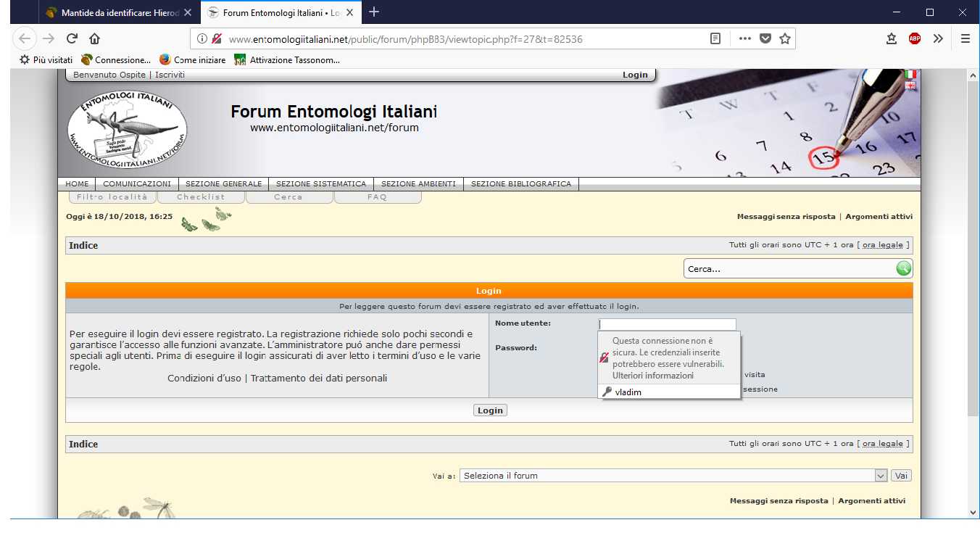Image resolution: width=980 pixels, height=533 pixels.
Task: Close the Mantide da identificare tab
Action: pyautogui.click(x=188, y=13)
